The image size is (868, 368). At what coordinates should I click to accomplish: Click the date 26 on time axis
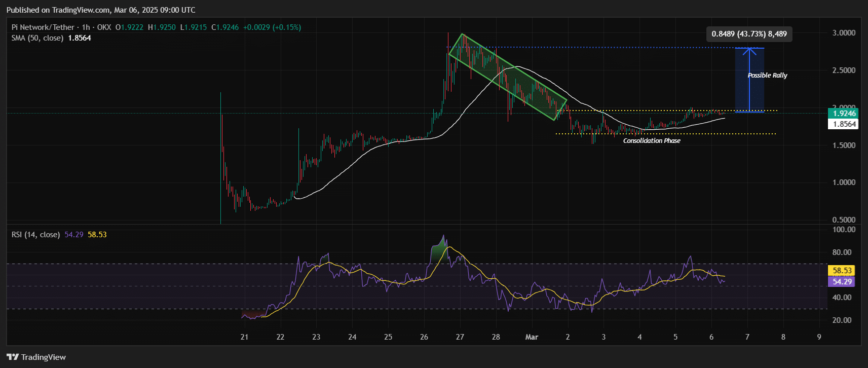pyautogui.click(x=424, y=337)
